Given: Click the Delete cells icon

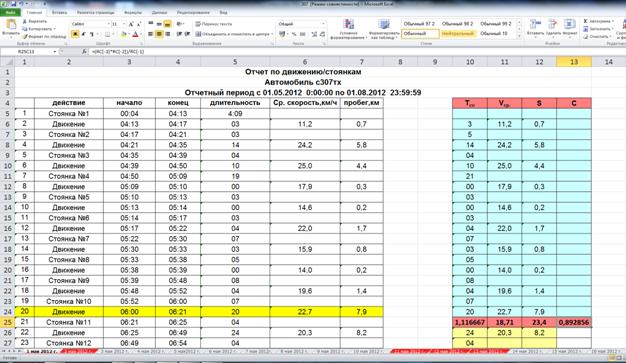Looking at the screenshot, I should [553, 24].
